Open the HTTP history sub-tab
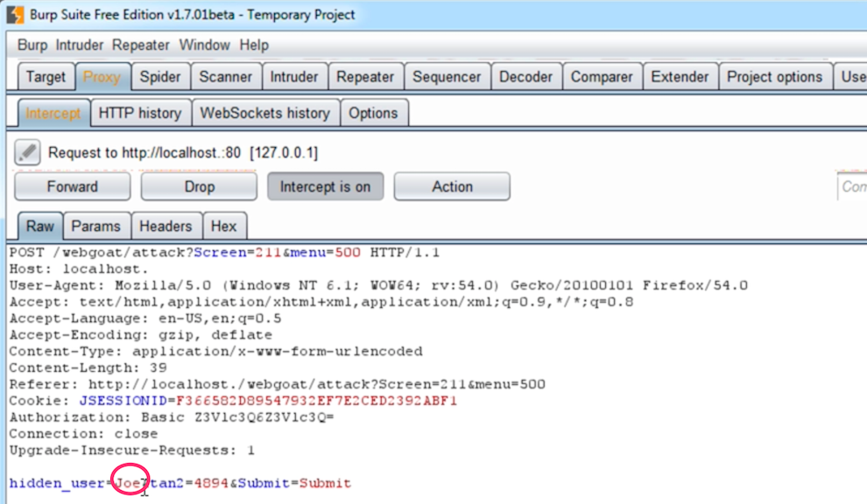Screen dimensions: 867x504 tap(140, 113)
